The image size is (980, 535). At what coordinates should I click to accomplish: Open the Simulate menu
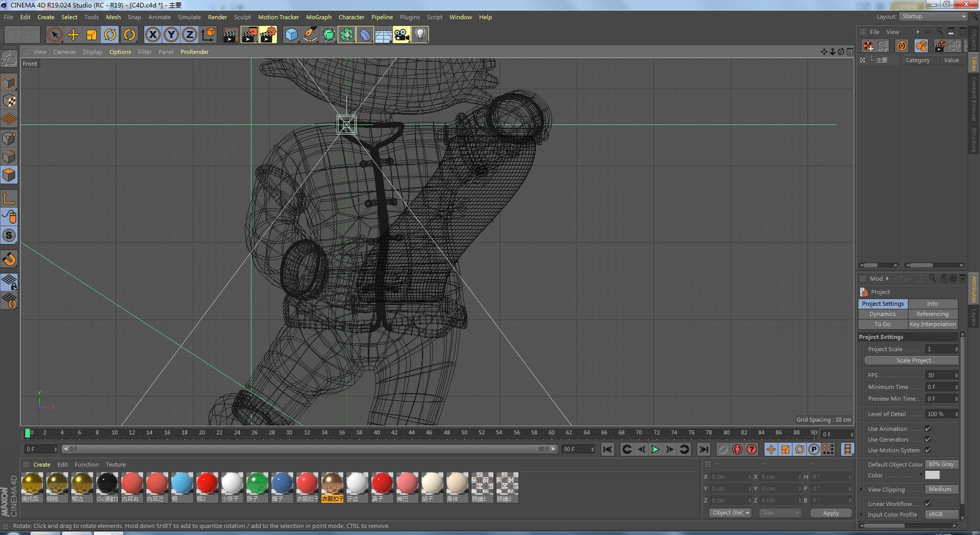pyautogui.click(x=189, y=17)
